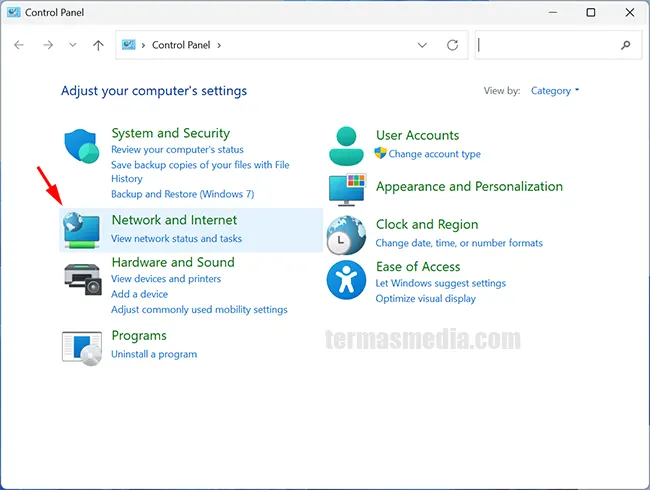
Task: Click the Programs disc icon
Action: coord(82,348)
